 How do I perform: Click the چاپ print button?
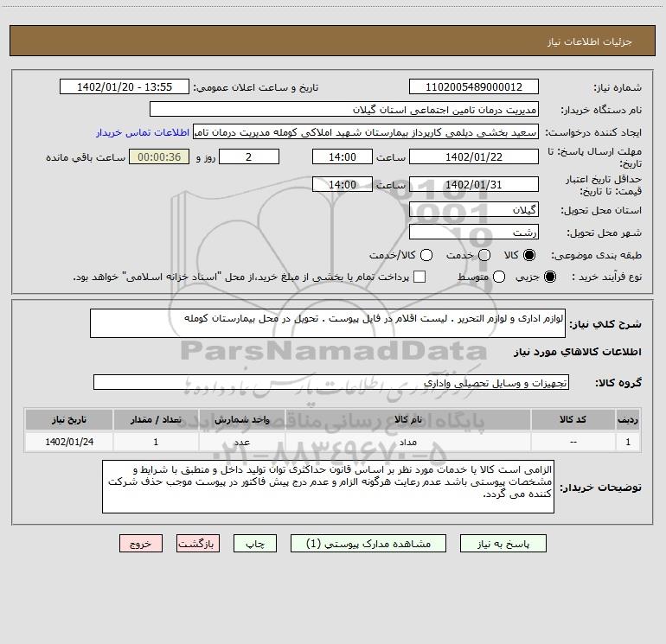click(255, 544)
